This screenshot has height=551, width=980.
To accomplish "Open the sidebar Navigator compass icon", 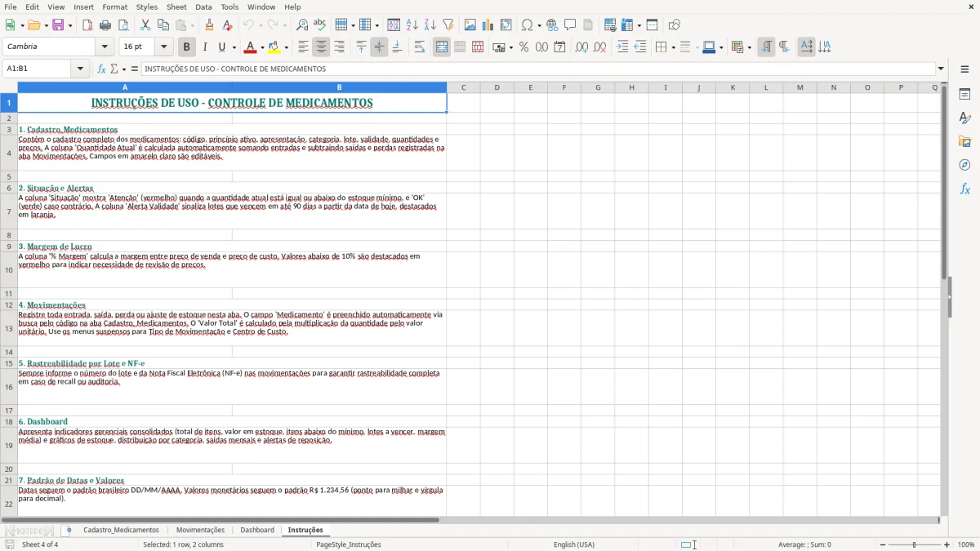I will [x=964, y=165].
